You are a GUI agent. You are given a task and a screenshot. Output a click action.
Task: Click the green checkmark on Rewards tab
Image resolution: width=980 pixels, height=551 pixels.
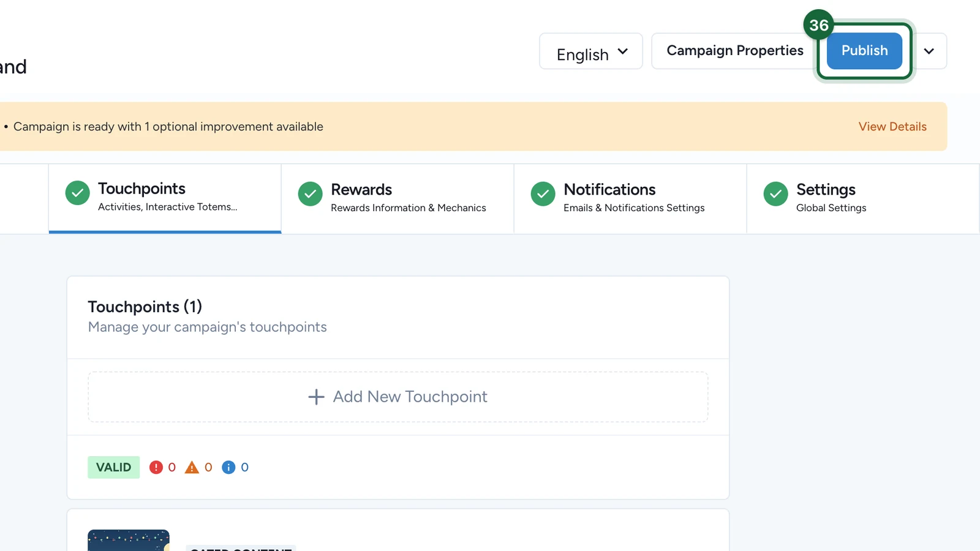(x=310, y=193)
